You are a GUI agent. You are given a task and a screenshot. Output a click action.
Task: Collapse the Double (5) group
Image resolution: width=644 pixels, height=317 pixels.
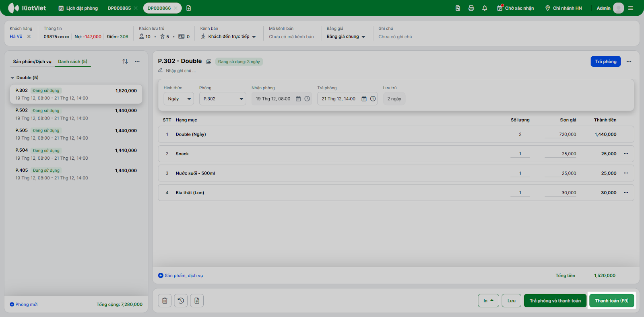point(12,78)
